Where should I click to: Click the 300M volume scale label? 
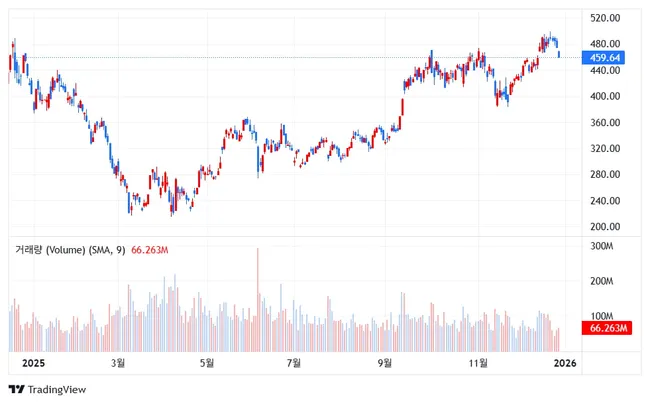602,246
